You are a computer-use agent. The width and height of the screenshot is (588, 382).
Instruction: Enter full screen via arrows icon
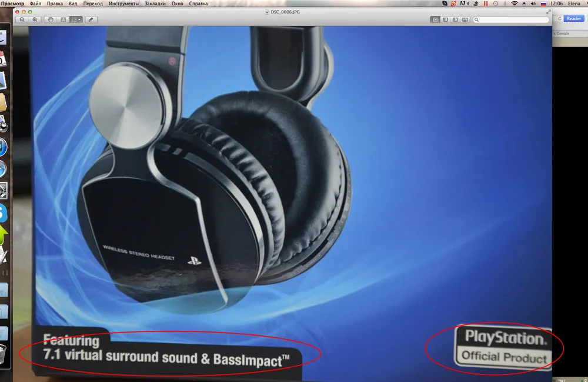click(x=548, y=12)
